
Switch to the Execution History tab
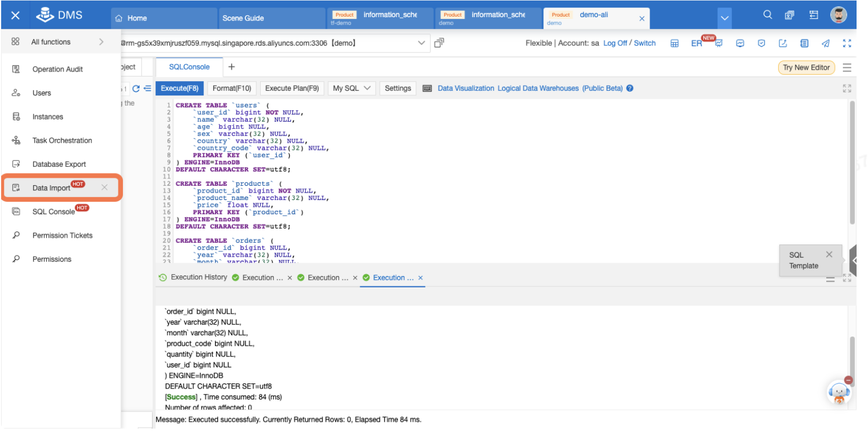pos(198,277)
